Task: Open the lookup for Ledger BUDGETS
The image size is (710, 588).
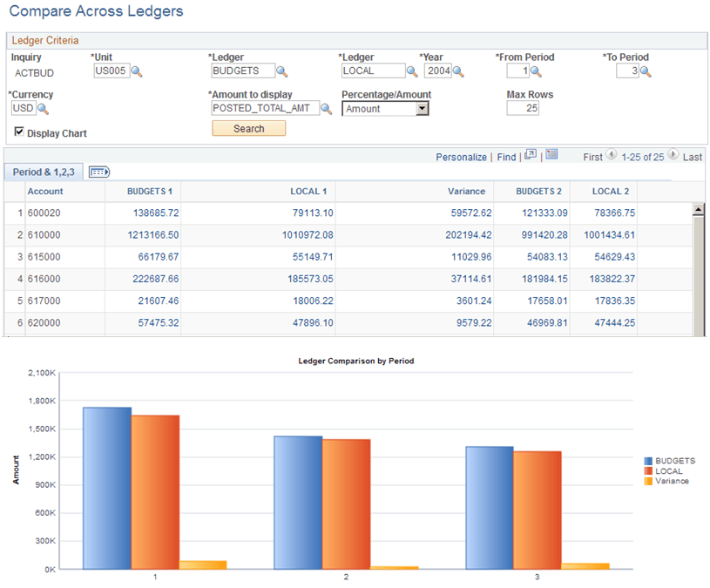Action: pos(281,71)
